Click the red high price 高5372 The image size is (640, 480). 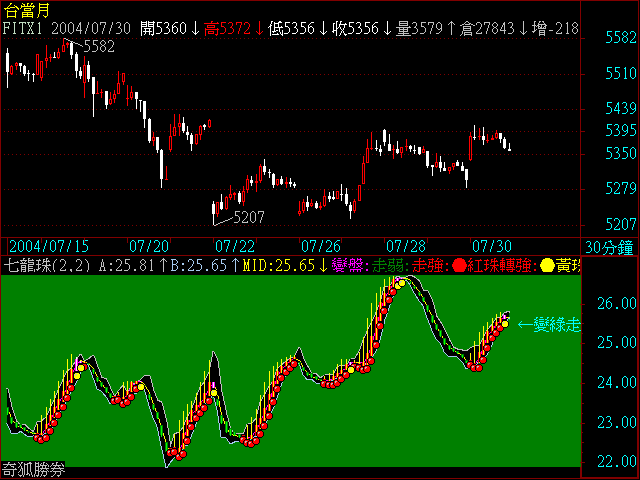[227, 29]
